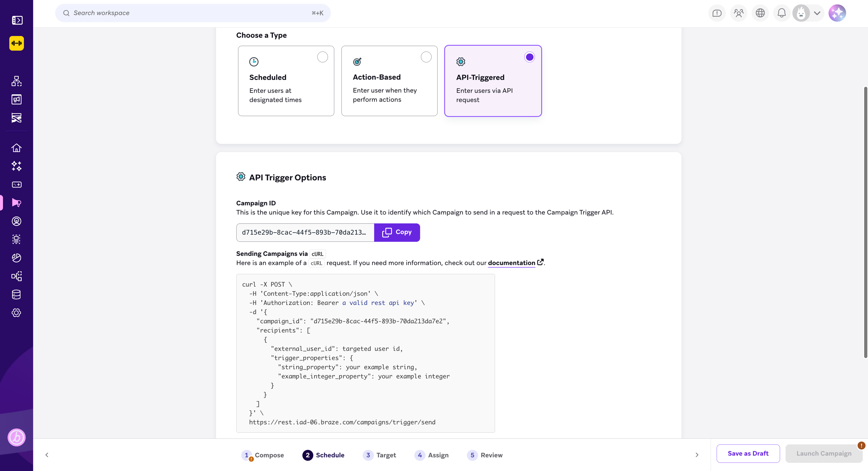Click the Choose a Type heading
The height and width of the screenshot is (471, 868).
[261, 35]
